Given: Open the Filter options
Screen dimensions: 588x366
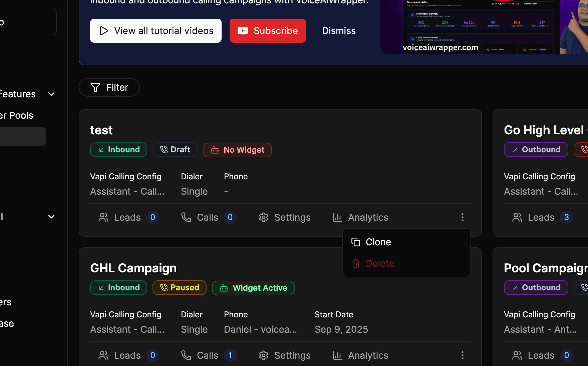Looking at the screenshot, I should pyautogui.click(x=109, y=87).
